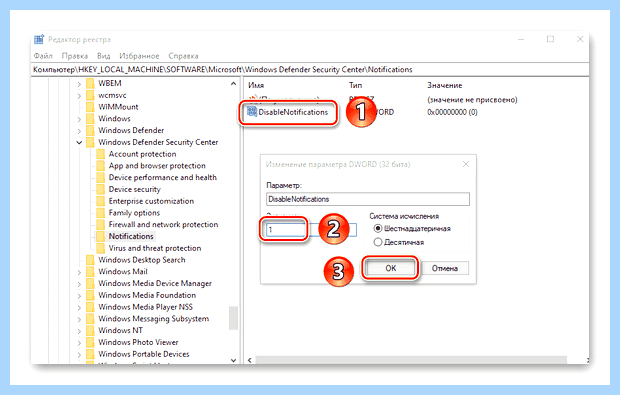This screenshot has width=620, height=395.
Task: Close the DWORD edit dialog
Action: click(x=466, y=164)
